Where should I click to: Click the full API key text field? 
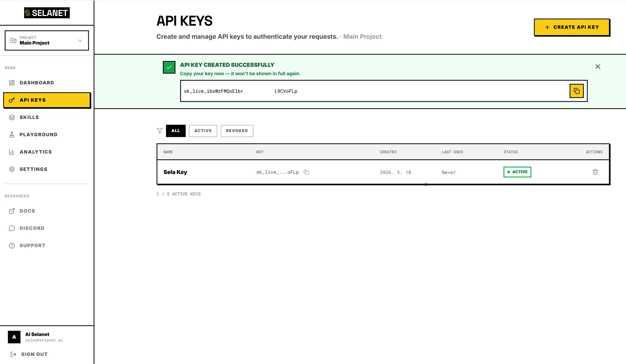(x=359, y=91)
